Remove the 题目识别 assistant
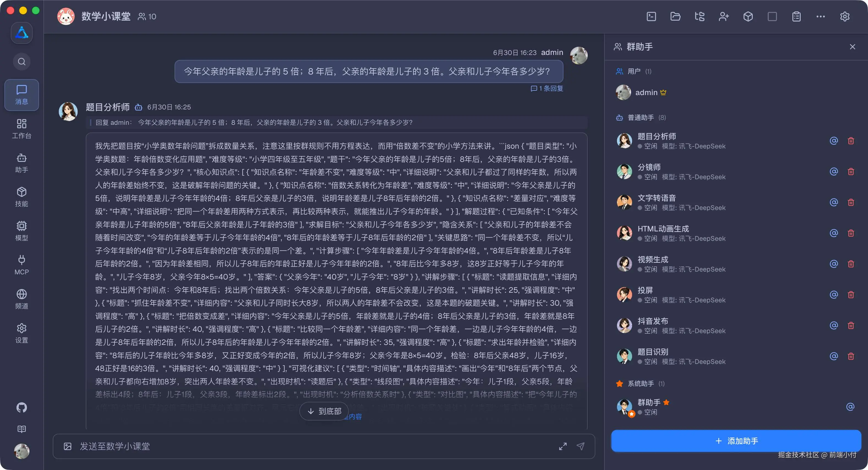 tap(851, 356)
